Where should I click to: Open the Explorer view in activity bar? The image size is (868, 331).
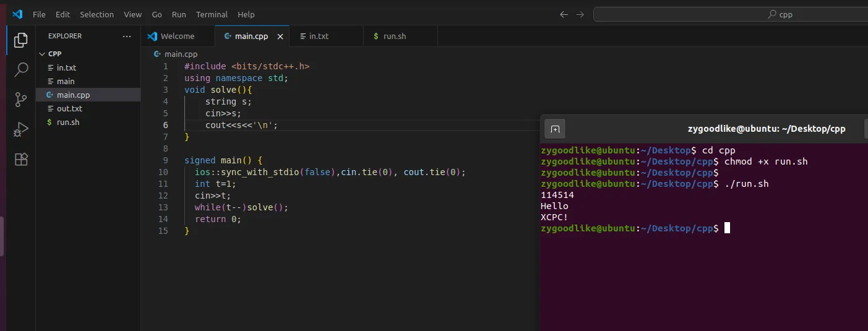(21, 40)
